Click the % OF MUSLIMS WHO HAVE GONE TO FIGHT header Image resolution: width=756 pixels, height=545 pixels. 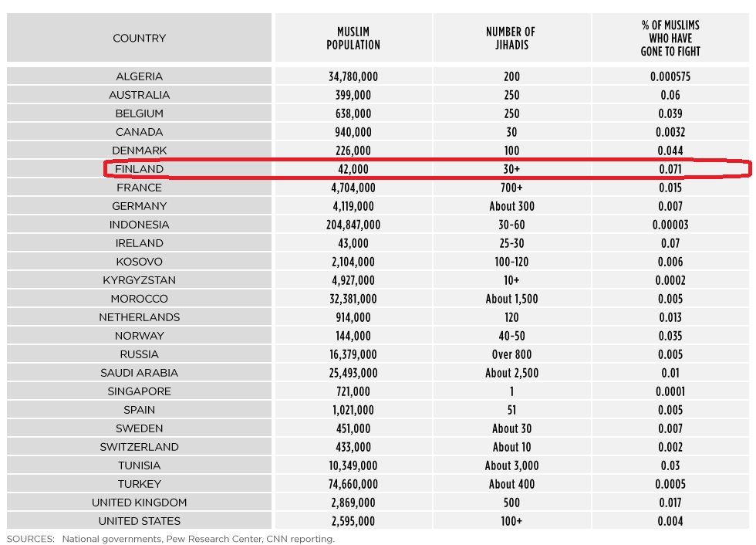click(x=670, y=38)
